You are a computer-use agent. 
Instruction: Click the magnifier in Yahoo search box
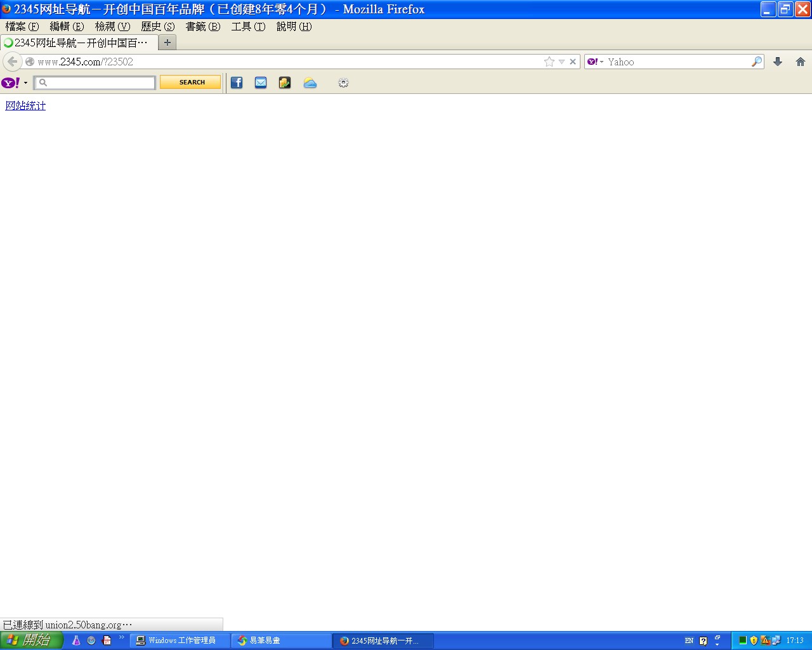click(x=756, y=62)
